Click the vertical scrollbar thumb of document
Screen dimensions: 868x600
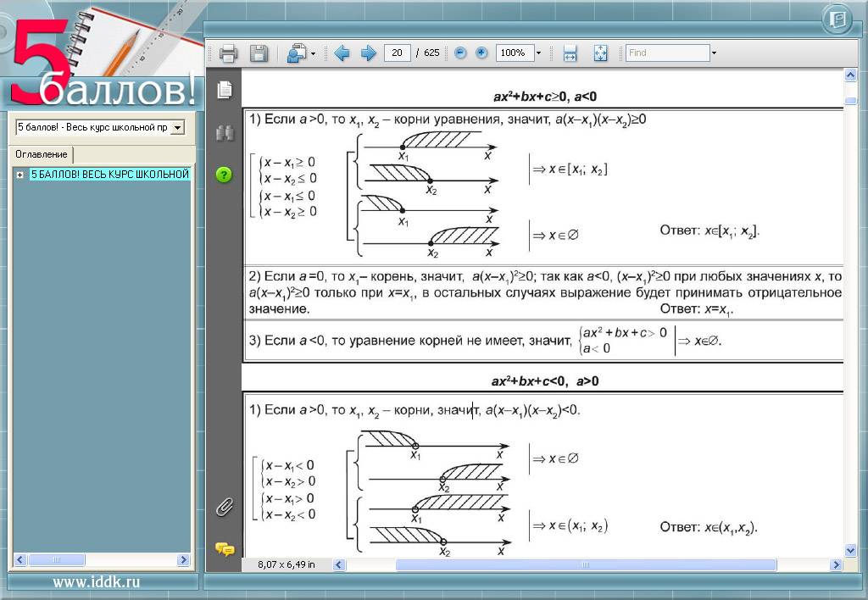pyautogui.click(x=851, y=100)
